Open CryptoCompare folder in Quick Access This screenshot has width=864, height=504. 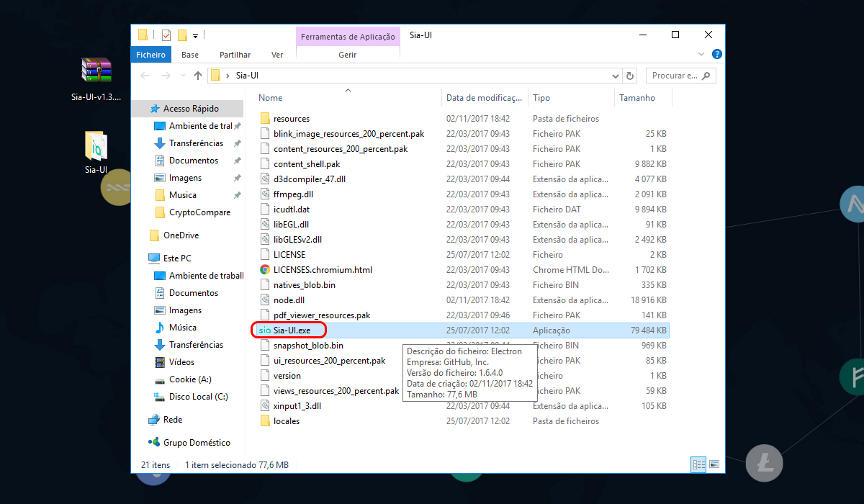tap(199, 212)
